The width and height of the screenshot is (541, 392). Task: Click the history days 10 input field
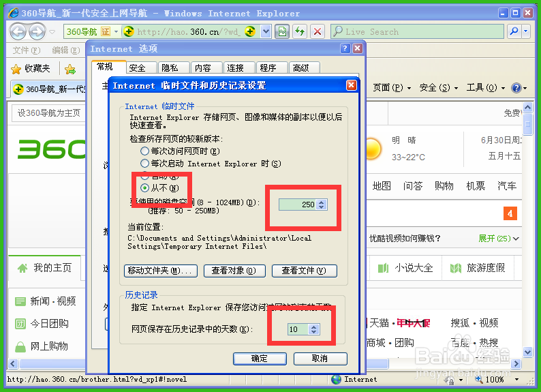[x=298, y=329]
